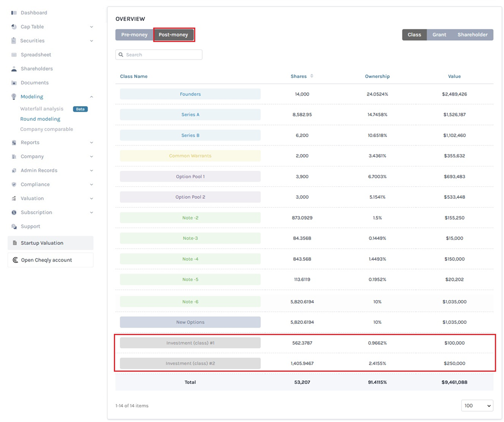504x422 pixels.
Task: Click the Cheqly logo icon
Action: [15, 260]
